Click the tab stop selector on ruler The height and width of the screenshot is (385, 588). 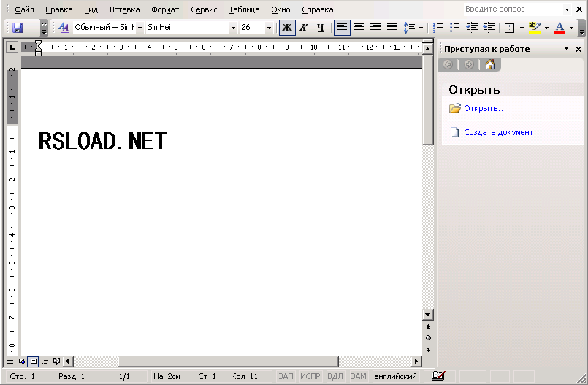click(12, 47)
